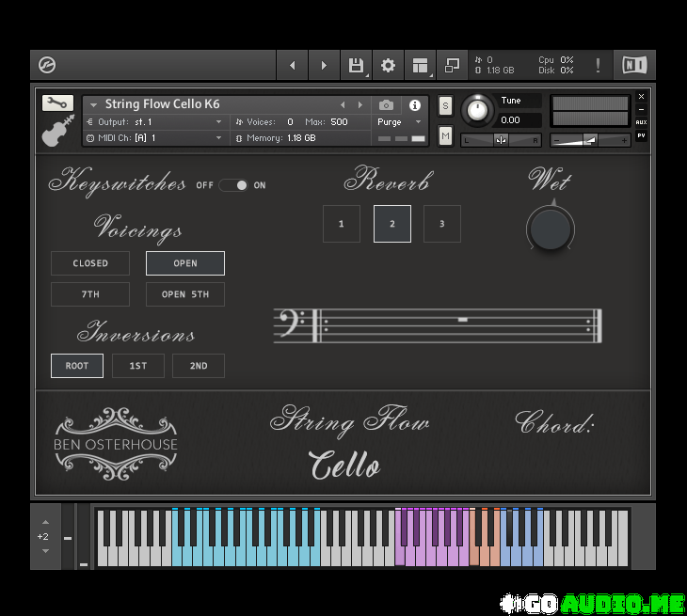Go to previous preset with left arrow
Image resolution: width=687 pixels, height=616 pixels.
293,65
